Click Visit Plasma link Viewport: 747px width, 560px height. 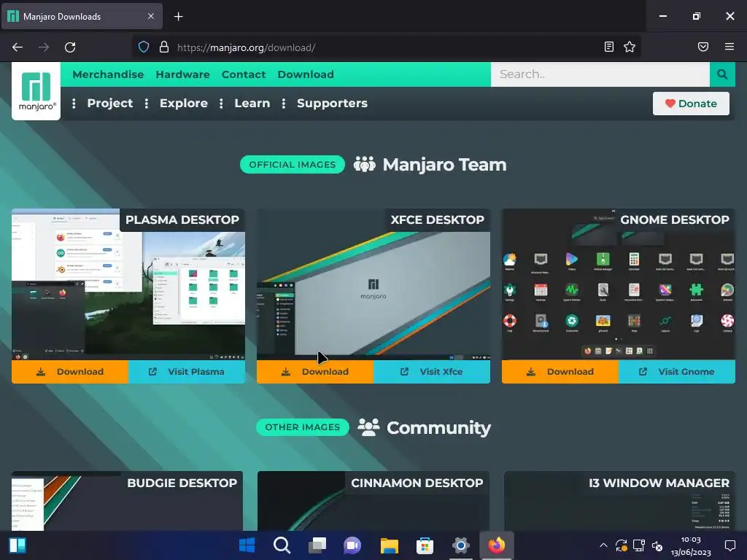(187, 372)
